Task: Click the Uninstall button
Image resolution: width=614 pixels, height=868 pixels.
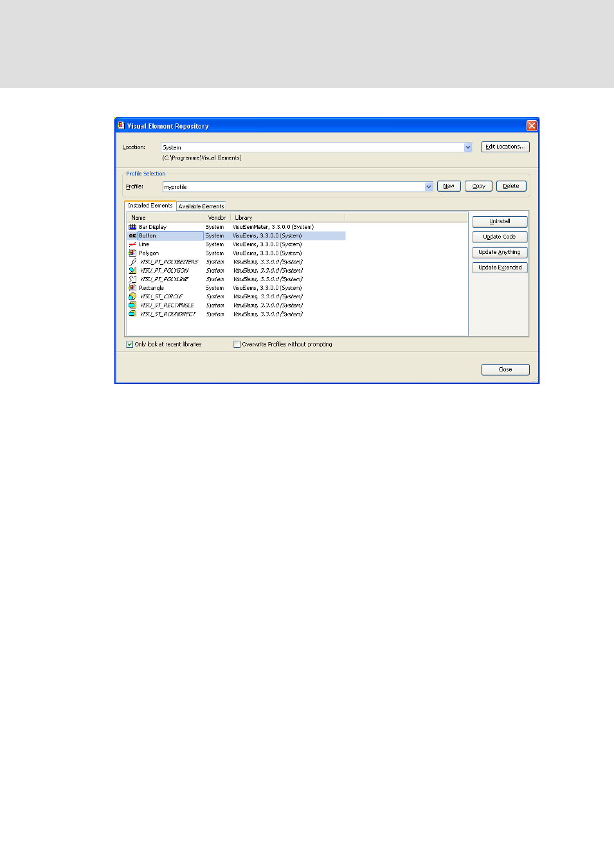Action: tap(500, 221)
